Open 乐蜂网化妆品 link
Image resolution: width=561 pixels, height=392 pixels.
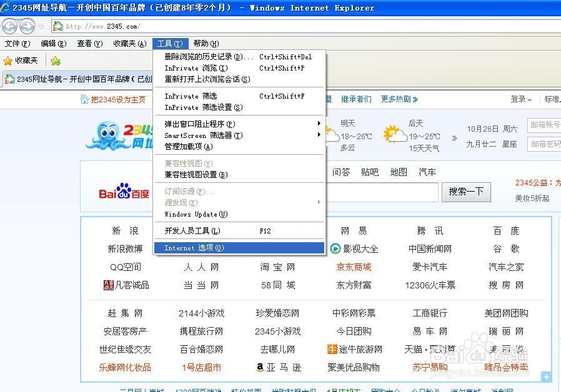point(125,367)
